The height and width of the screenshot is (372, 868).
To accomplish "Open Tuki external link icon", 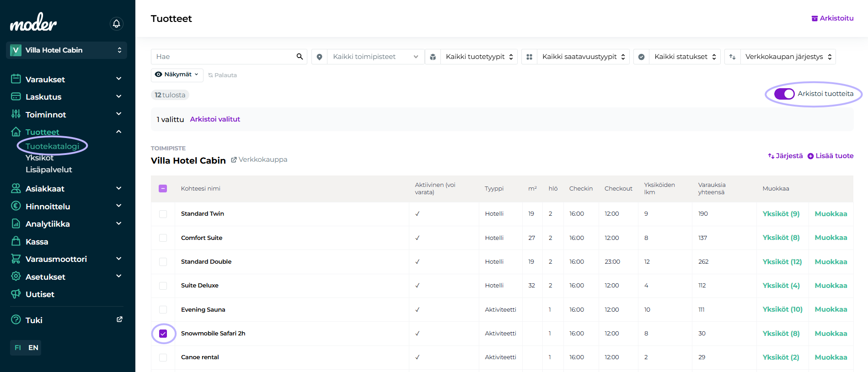I will coord(119,319).
